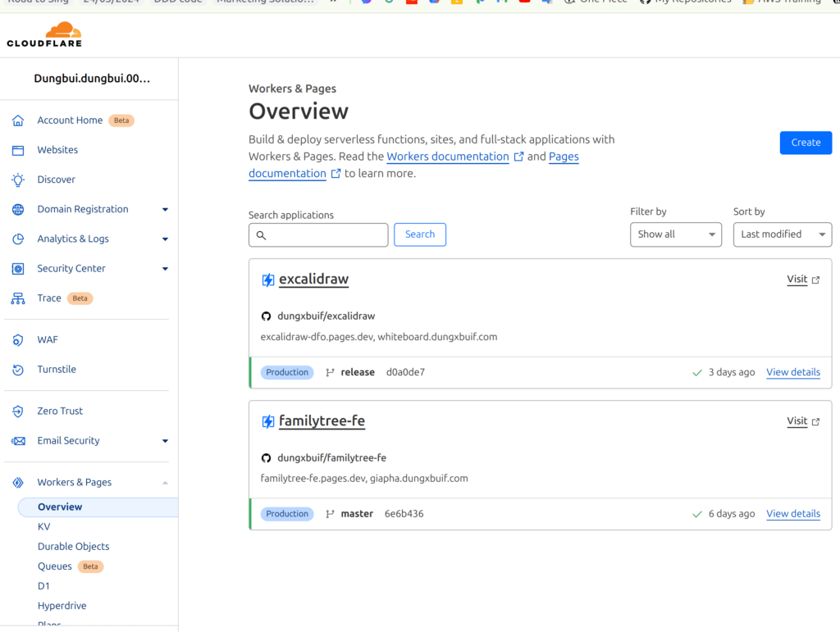Click commit hash d0a0de7
Screen dimensions: 840x632
(x=405, y=372)
